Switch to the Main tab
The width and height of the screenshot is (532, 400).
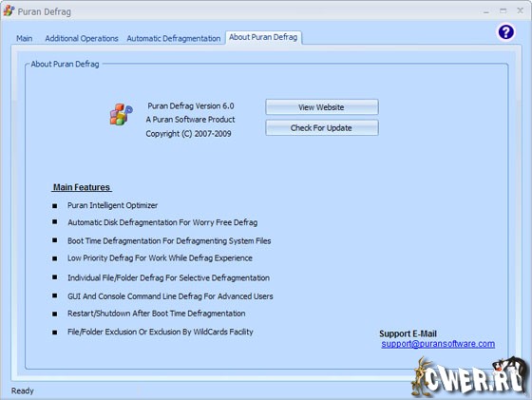click(x=25, y=38)
